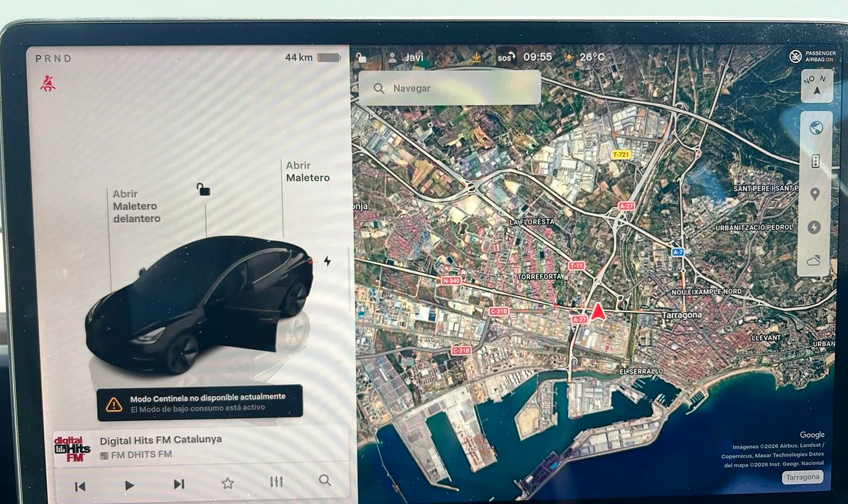Tap Abrir Maletero rear trunk
This screenshot has height=504, width=848.
click(x=307, y=171)
